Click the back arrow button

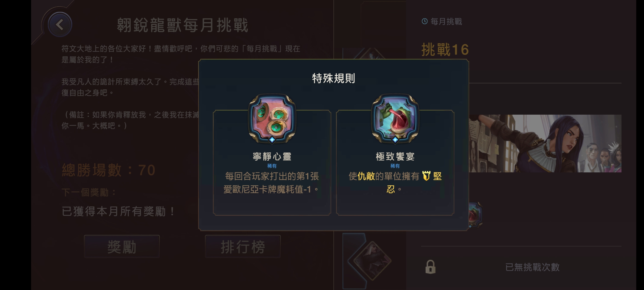pyautogui.click(x=60, y=25)
